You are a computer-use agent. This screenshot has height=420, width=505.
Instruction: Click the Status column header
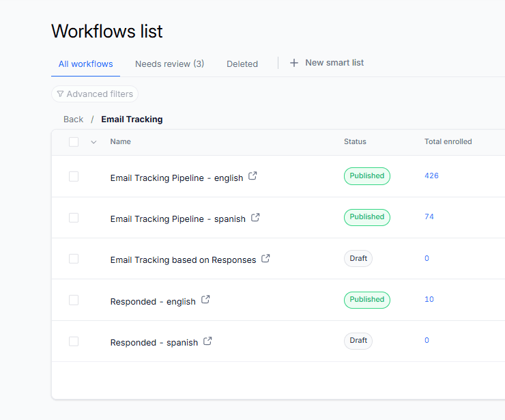[x=355, y=141]
